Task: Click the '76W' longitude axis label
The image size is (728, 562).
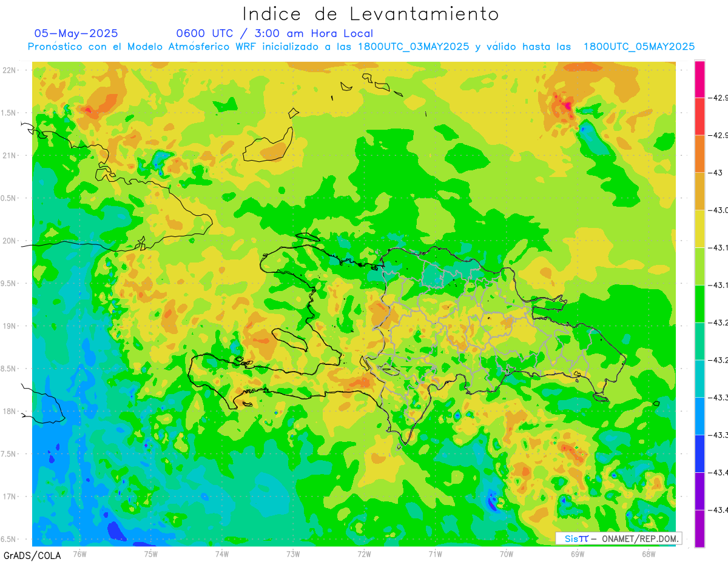Action: (x=79, y=554)
